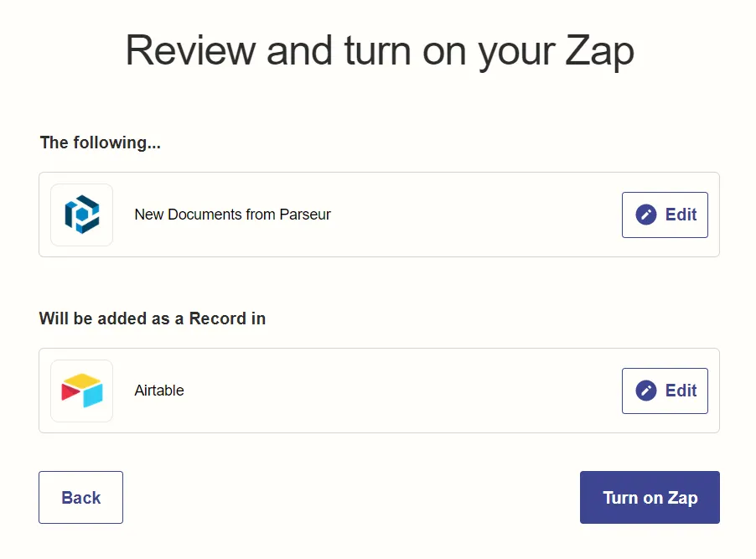Click the Review and turn on your Zap heading
Screen dimensions: 756x559
pos(378,50)
